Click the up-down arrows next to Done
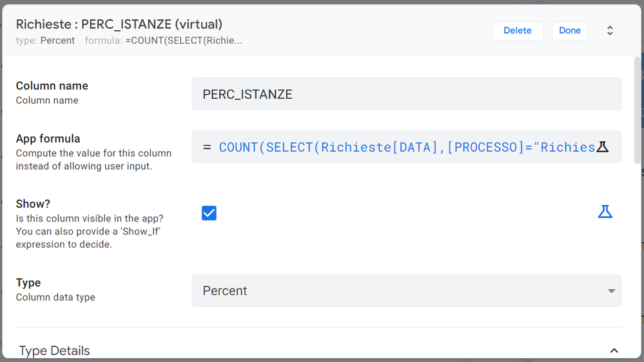Viewport: 644px width, 362px height. pyautogui.click(x=610, y=30)
